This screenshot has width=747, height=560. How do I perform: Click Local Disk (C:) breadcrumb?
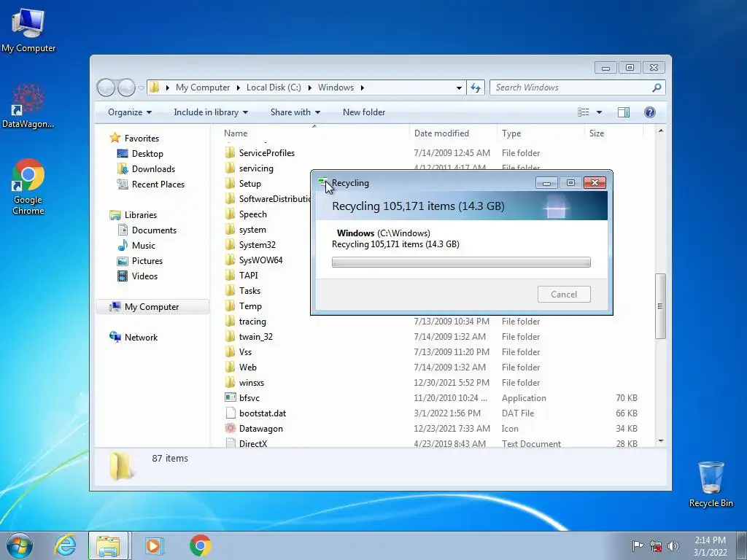(x=274, y=87)
